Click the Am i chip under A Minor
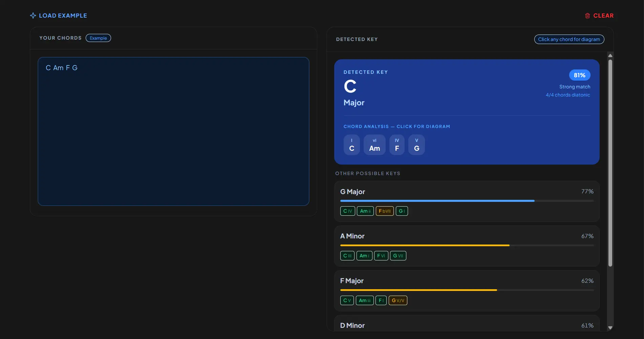 tap(364, 256)
